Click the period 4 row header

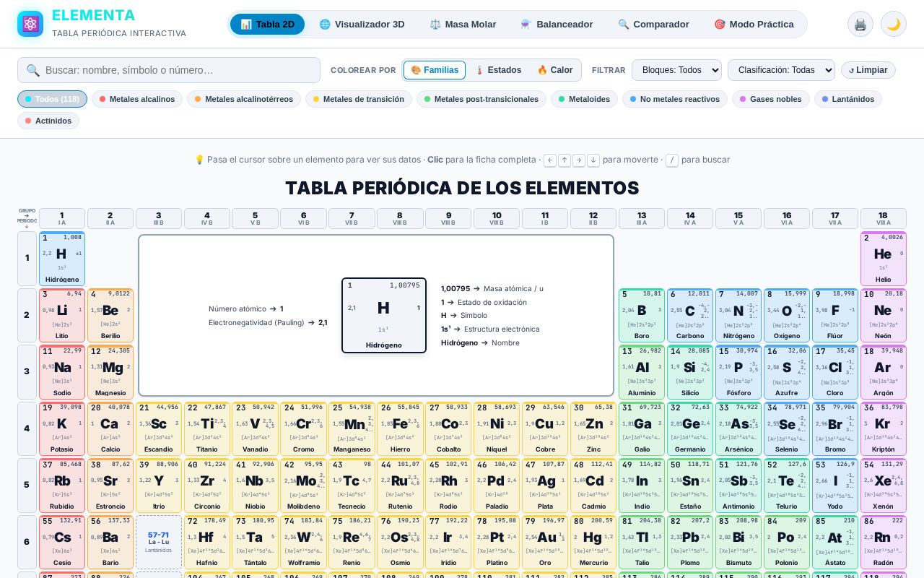(x=27, y=428)
